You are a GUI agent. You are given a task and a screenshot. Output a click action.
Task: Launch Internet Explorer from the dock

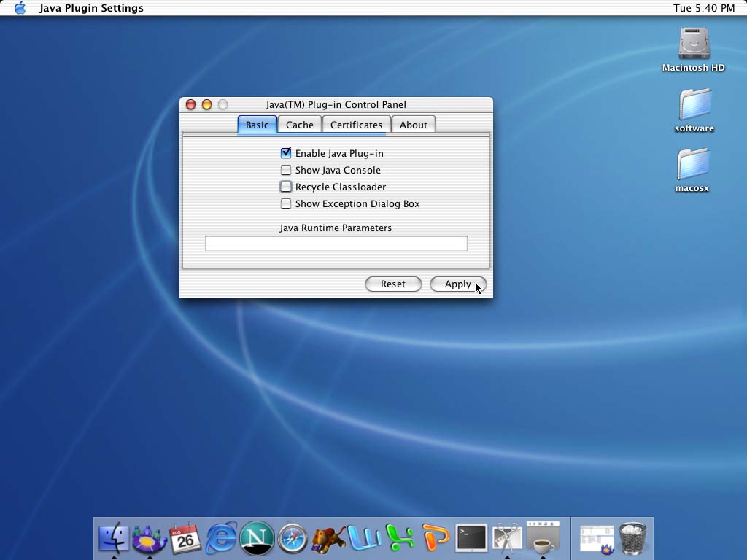(x=221, y=538)
